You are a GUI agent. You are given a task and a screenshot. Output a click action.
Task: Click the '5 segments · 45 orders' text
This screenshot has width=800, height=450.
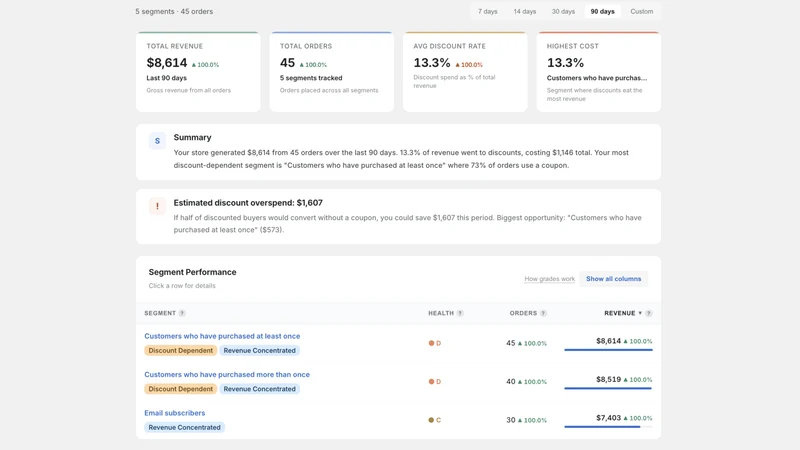(x=174, y=11)
